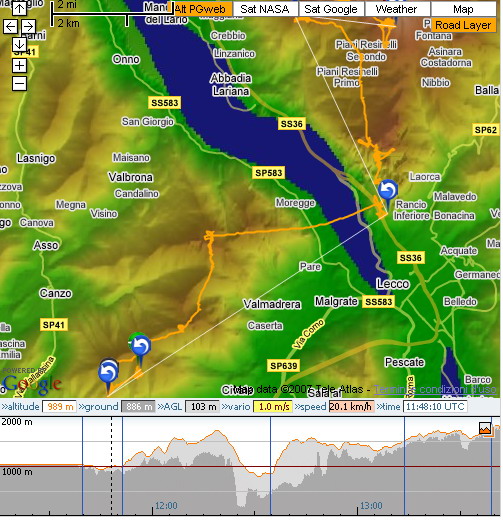
Task: Click the '1000 m' axis label on the chart
Action: click(17, 472)
